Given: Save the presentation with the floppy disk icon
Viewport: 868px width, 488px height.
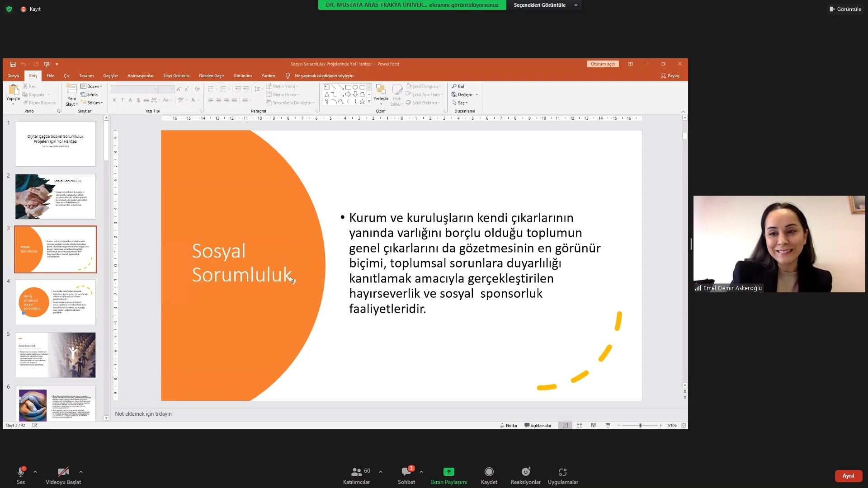Looking at the screenshot, I should (13, 64).
